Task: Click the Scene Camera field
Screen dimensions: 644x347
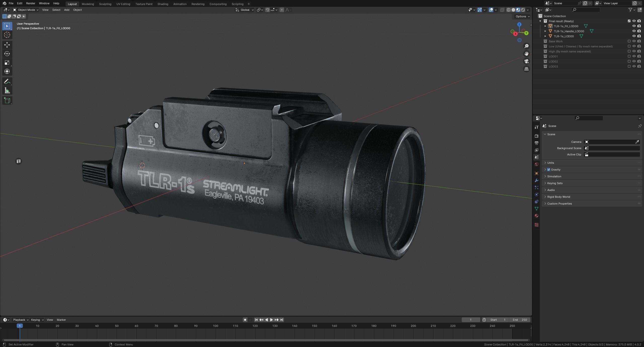Action: 612,142
